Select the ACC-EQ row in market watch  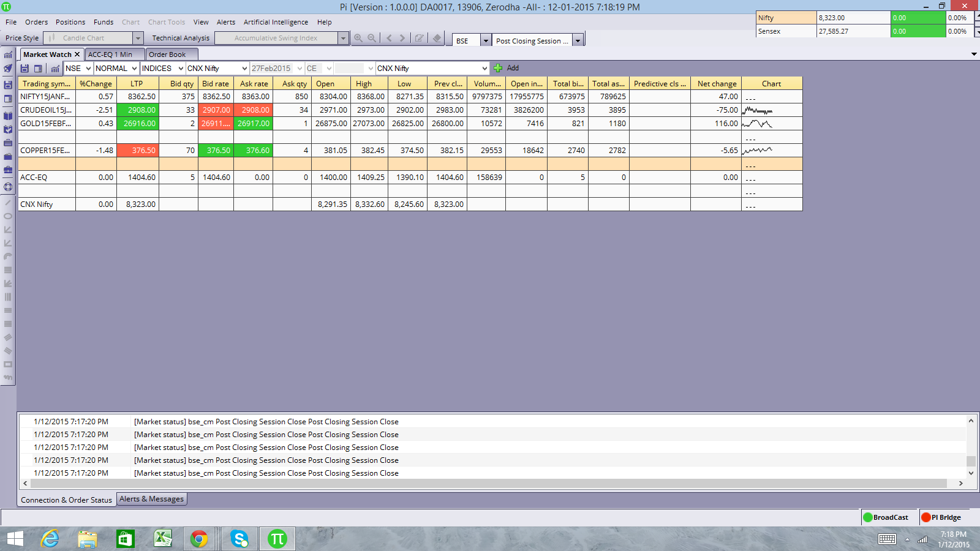coord(410,178)
